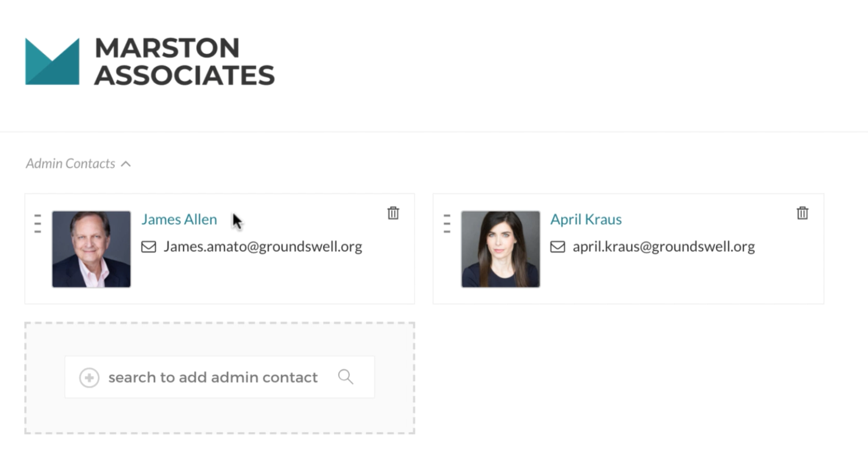Screen dimensions: 868x467
Task: Focus the search to add admin contact field
Action: [x=219, y=377]
